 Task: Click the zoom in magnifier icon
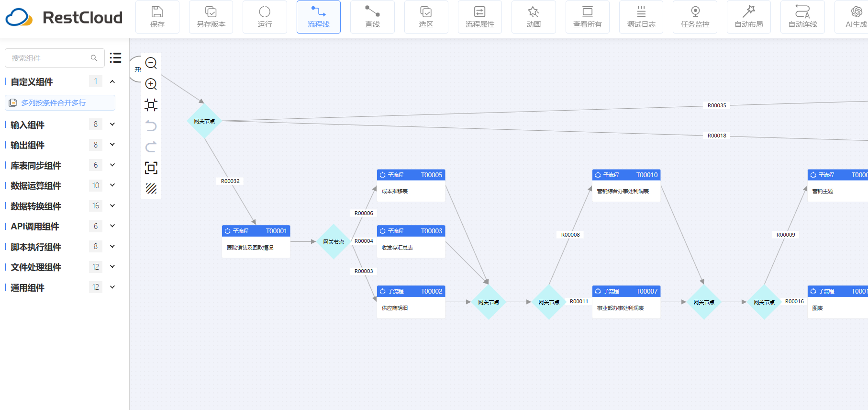click(x=151, y=84)
